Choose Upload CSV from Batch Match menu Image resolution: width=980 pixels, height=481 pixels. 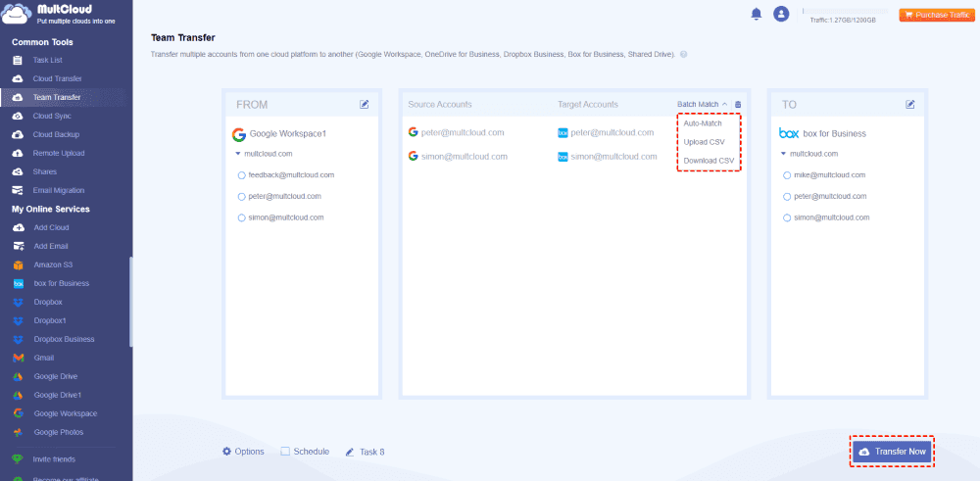pyautogui.click(x=704, y=142)
